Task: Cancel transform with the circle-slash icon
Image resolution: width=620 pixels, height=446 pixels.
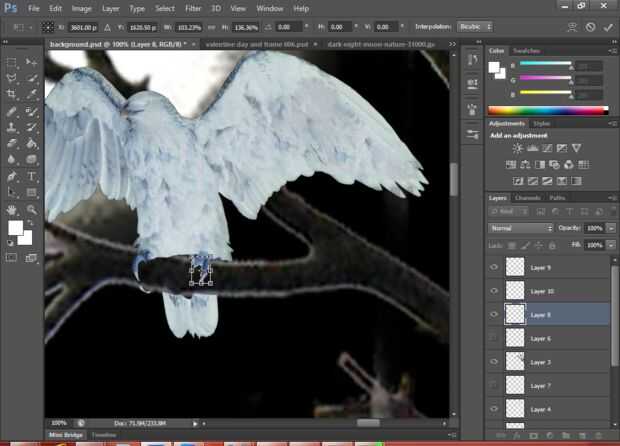Action: [x=590, y=26]
